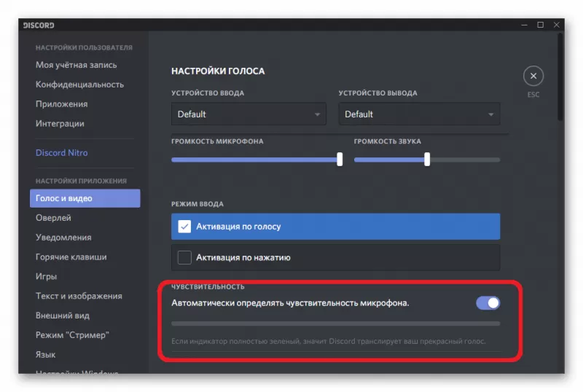Select the Активация по голосу row
Screen dimensions: 583x392
(x=335, y=226)
